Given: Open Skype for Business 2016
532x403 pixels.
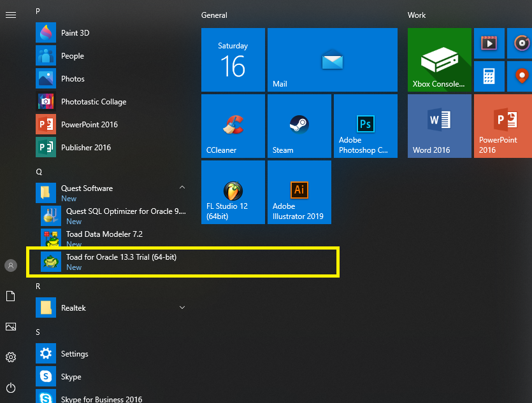Looking at the screenshot, I should [112, 397].
